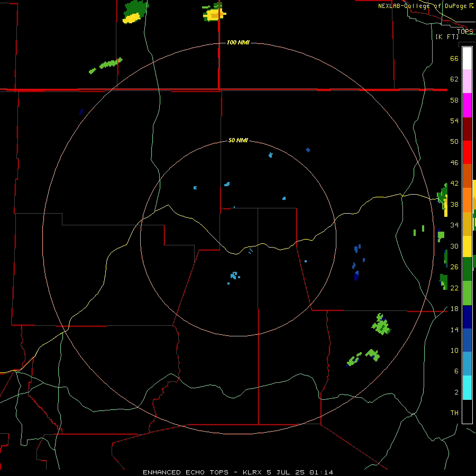
Task: Click the legend value '22'
Action: 454,288
